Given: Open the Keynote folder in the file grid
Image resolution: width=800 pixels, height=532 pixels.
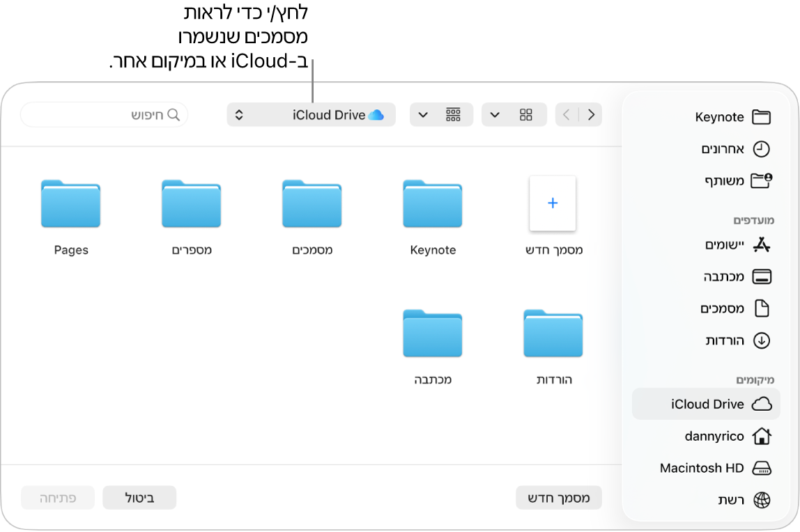Looking at the screenshot, I should 433,204.
